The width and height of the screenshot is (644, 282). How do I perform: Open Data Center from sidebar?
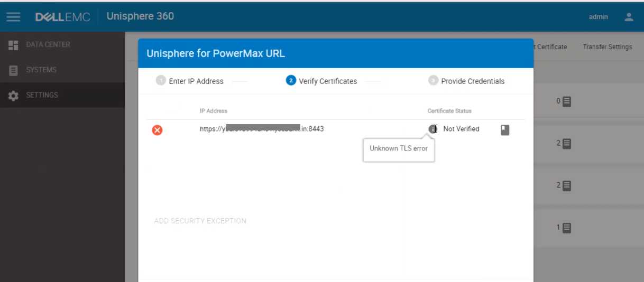62,45
